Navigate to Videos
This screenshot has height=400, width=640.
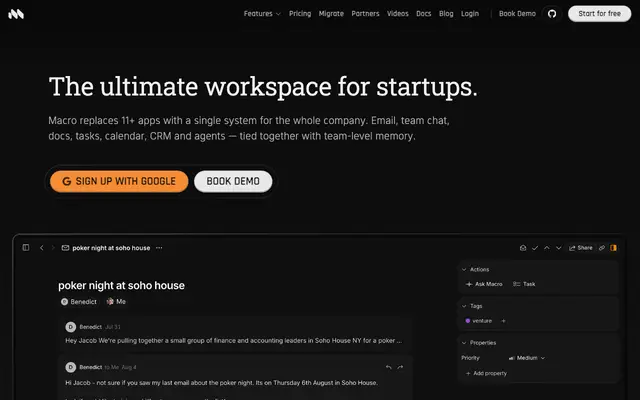click(398, 14)
